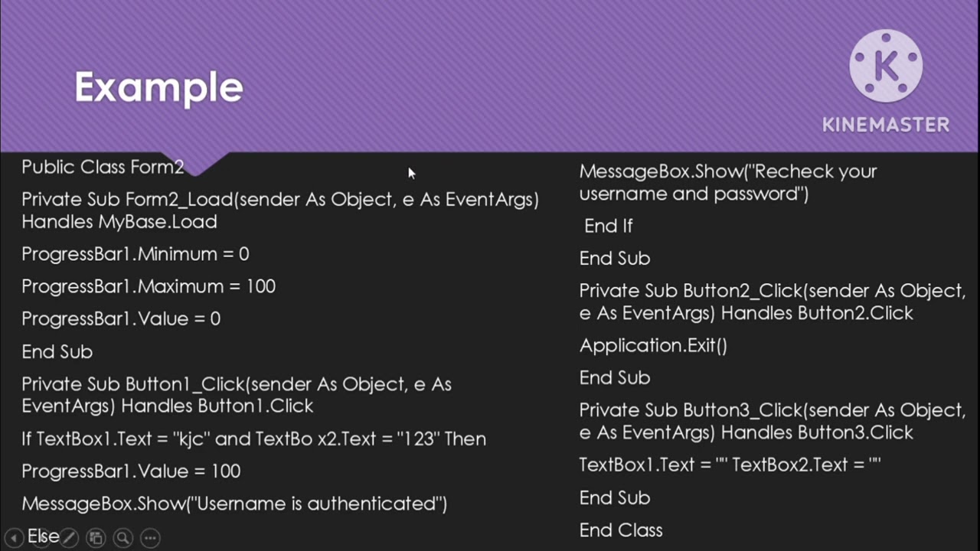Click the If TextBox1.Text condition line
This screenshot has height=551, width=980.
click(253, 439)
